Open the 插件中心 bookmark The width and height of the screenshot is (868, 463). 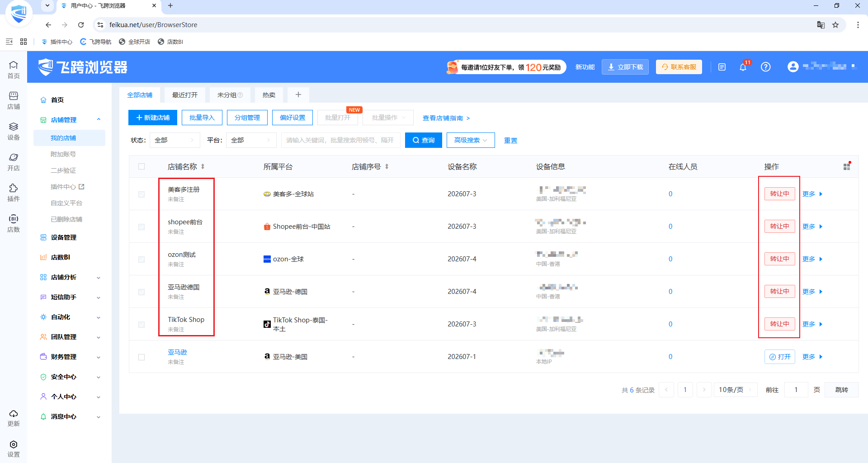point(57,42)
